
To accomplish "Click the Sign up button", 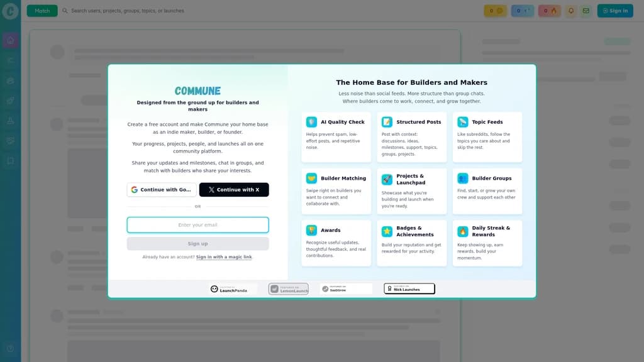I will (198, 243).
